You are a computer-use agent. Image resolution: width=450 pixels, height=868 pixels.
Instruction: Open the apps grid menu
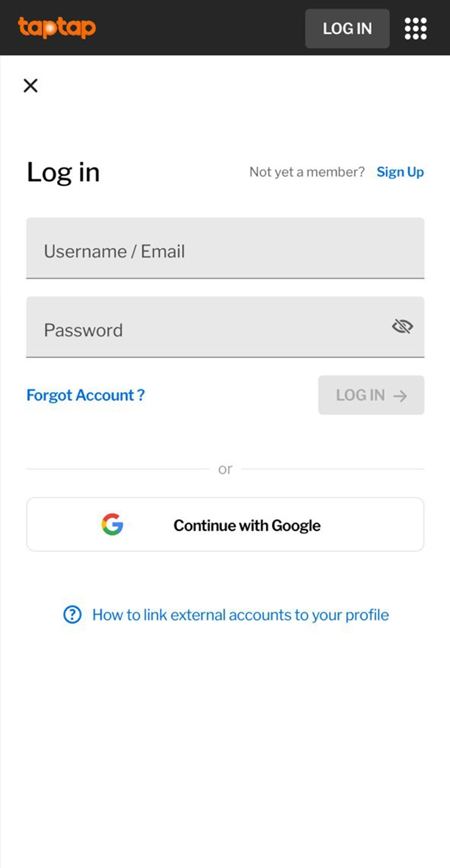pos(415,28)
